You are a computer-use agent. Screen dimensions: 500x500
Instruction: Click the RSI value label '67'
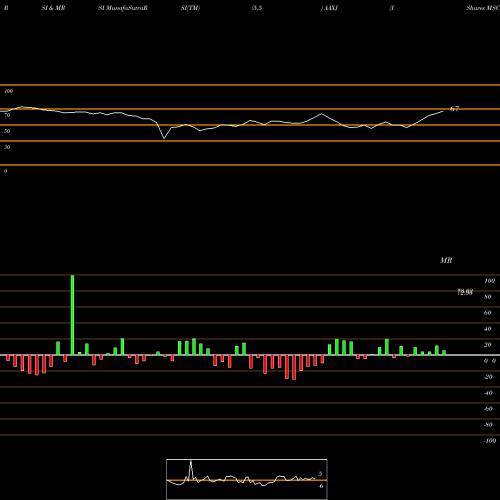[454, 109]
